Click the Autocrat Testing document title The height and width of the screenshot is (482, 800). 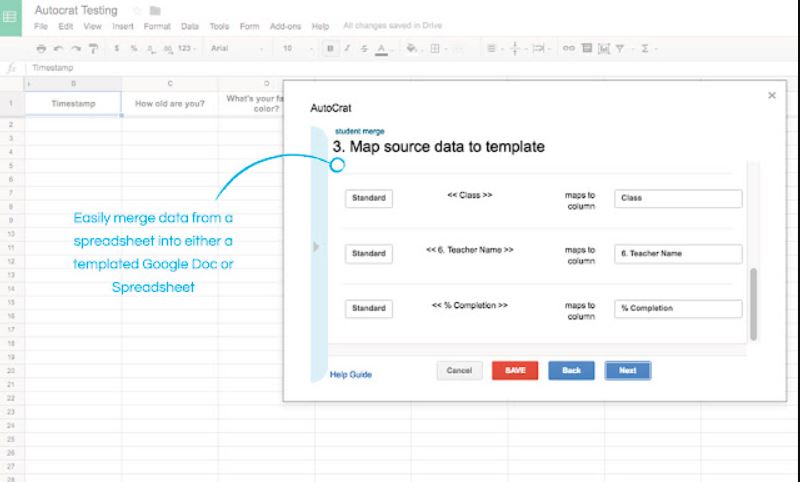tap(76, 10)
